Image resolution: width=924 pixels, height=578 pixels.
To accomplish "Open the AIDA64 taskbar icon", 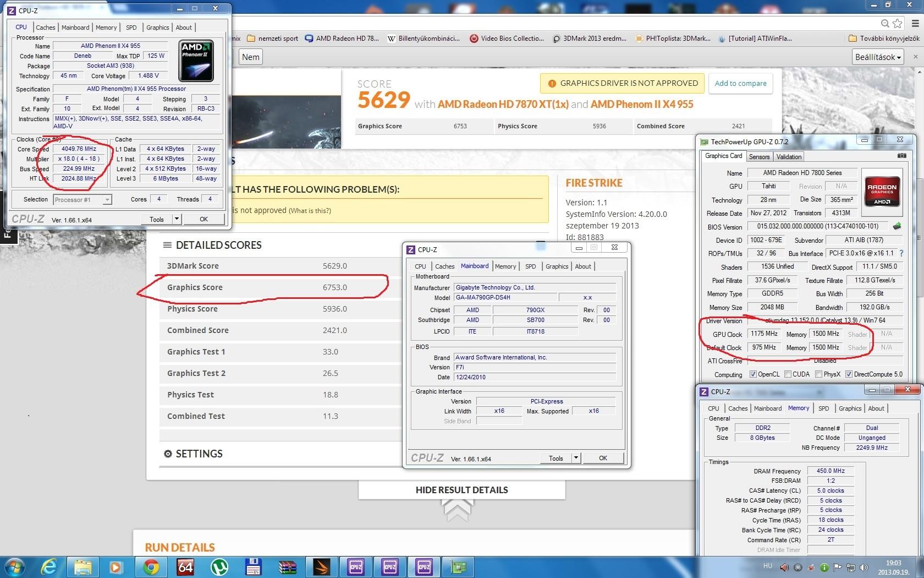I will [x=186, y=566].
